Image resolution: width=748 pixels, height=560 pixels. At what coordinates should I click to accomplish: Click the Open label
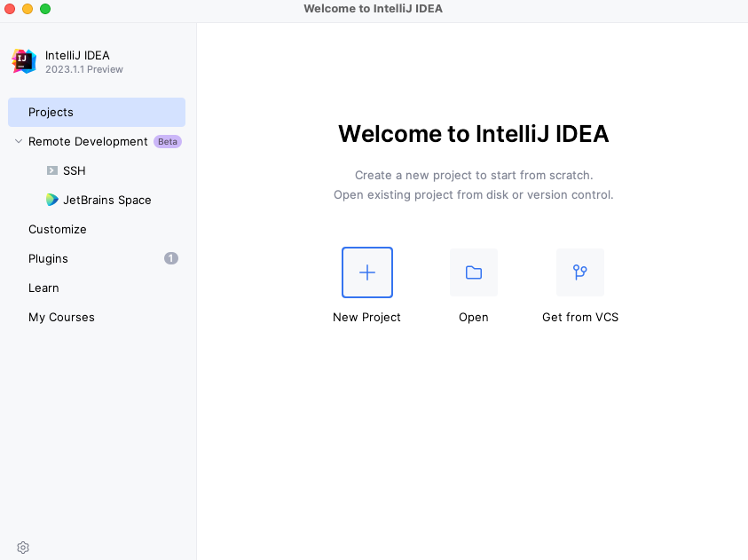pos(474,318)
